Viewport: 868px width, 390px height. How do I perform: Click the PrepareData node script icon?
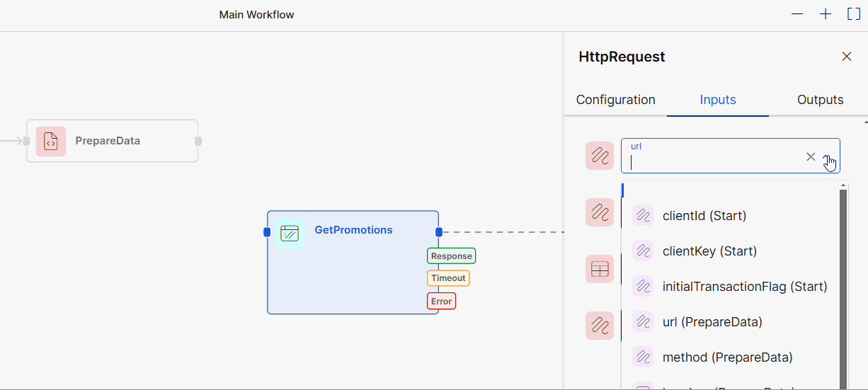(x=51, y=142)
